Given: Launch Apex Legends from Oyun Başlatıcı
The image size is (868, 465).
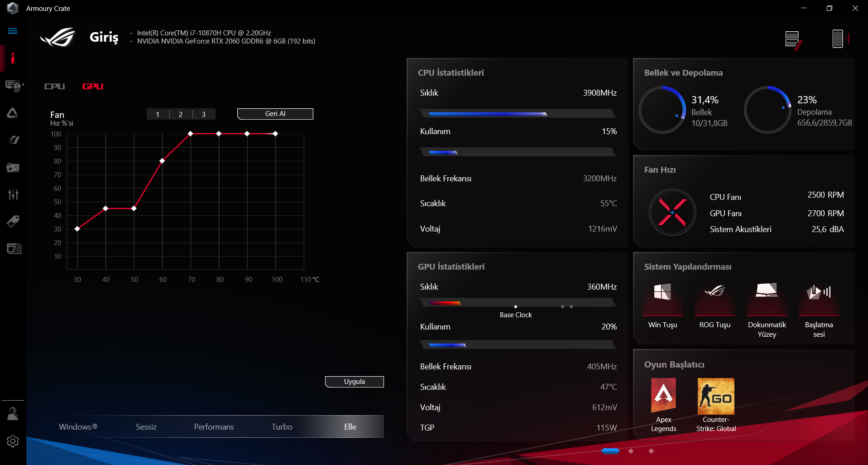Looking at the screenshot, I should tap(664, 406).
